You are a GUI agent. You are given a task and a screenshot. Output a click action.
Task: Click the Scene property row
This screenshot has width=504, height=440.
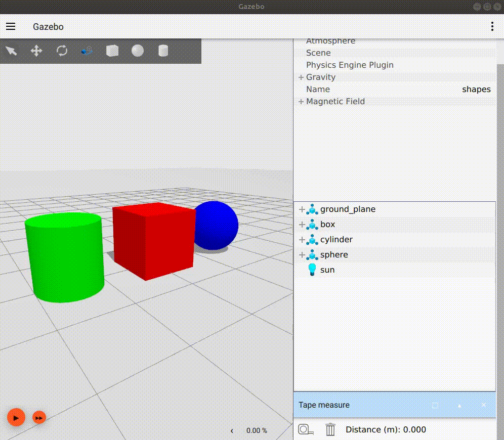(395, 53)
